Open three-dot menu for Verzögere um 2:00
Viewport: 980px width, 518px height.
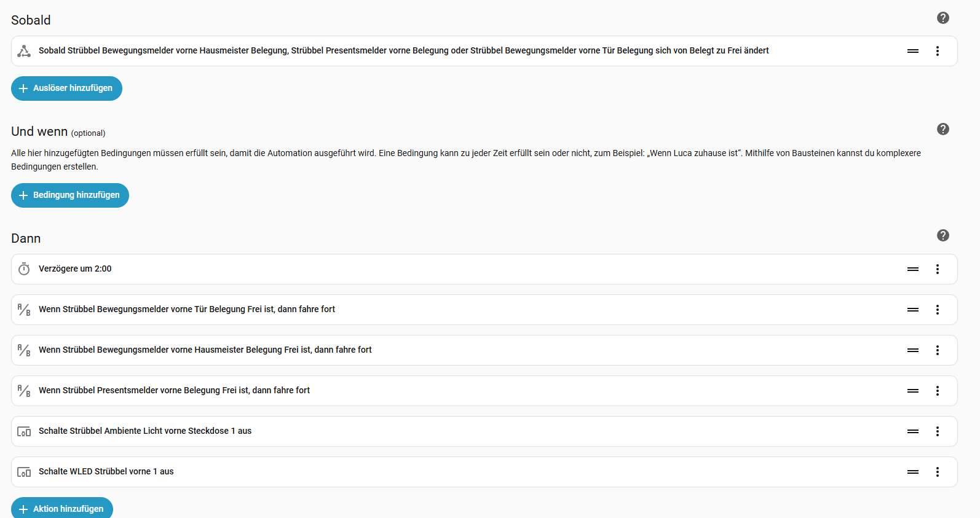pyautogui.click(x=937, y=269)
